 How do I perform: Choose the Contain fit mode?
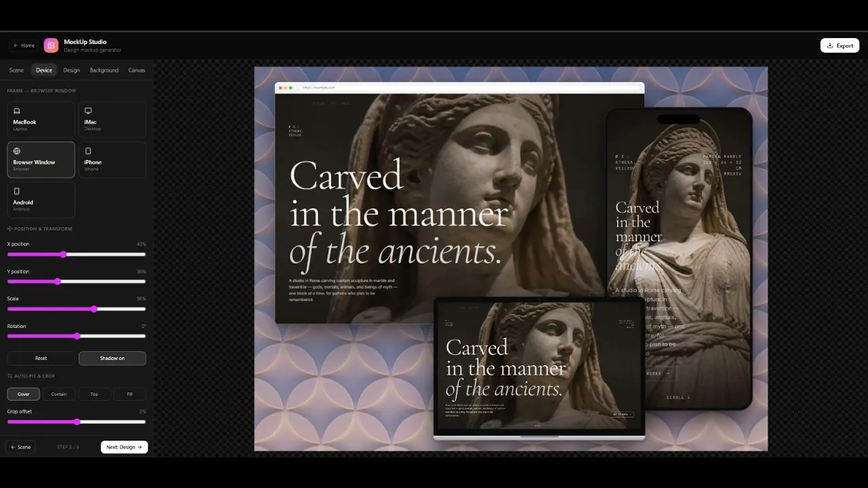(x=59, y=394)
